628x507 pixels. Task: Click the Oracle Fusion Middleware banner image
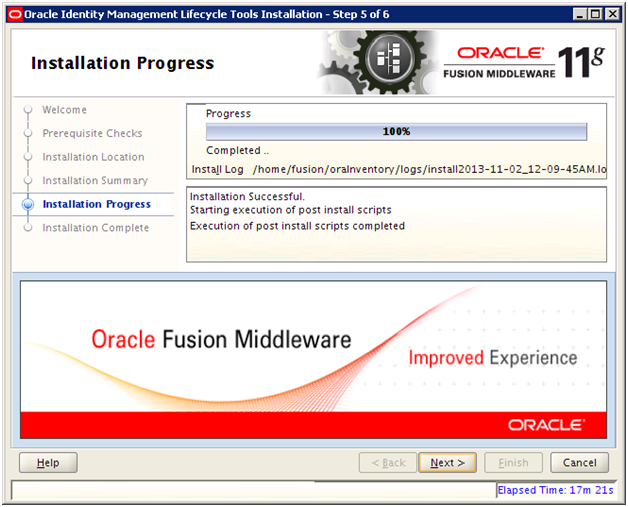314,359
